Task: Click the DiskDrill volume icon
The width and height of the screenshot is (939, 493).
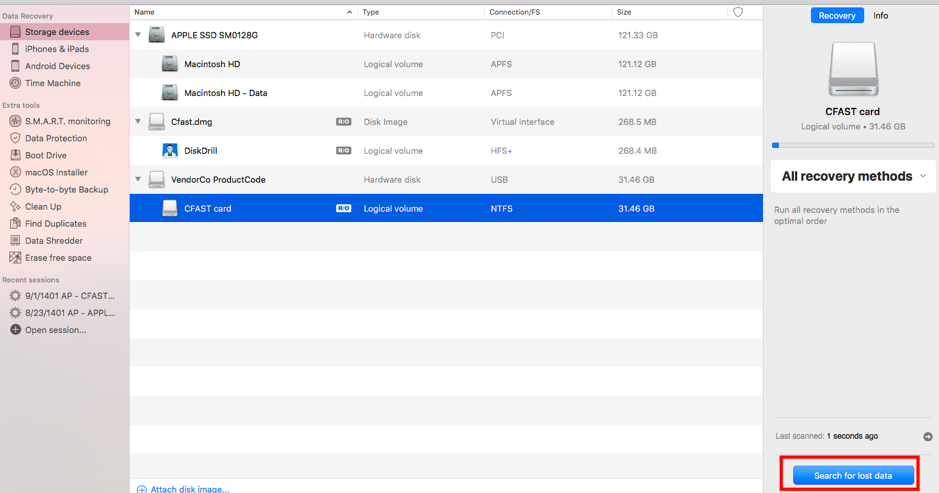Action: coord(169,150)
